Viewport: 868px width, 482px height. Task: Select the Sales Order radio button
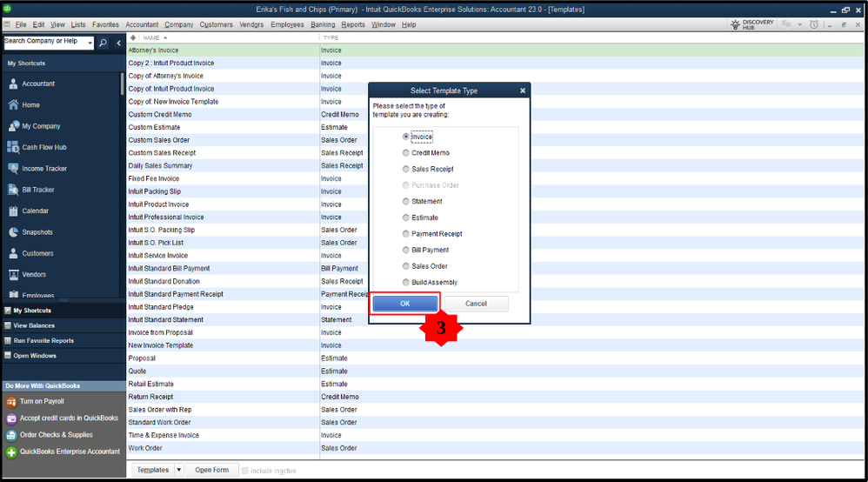(x=406, y=266)
